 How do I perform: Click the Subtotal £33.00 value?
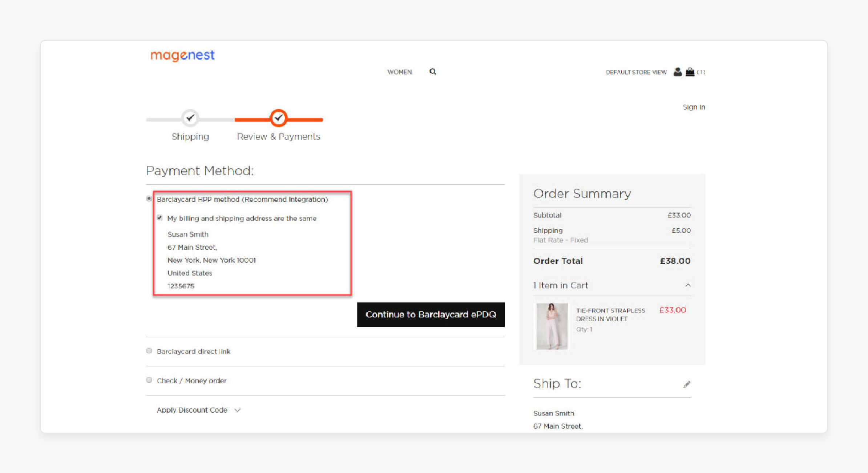click(679, 215)
